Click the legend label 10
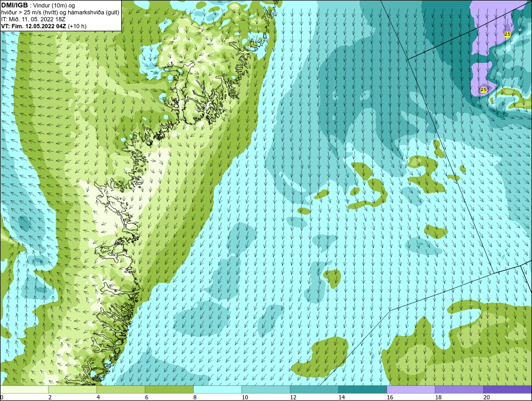The image size is (532, 401). [x=245, y=397]
